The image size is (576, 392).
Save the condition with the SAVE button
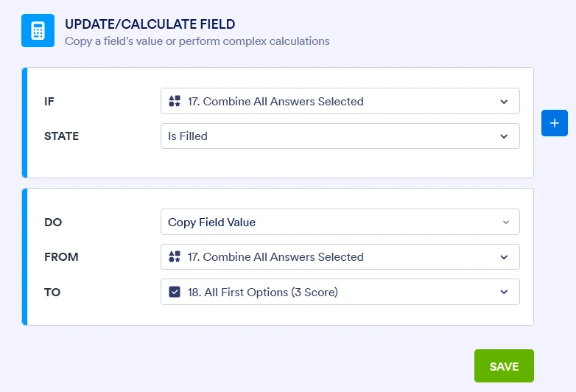tap(504, 366)
